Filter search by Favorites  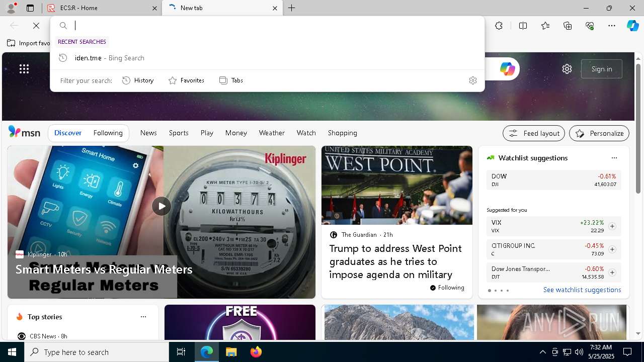(x=186, y=80)
